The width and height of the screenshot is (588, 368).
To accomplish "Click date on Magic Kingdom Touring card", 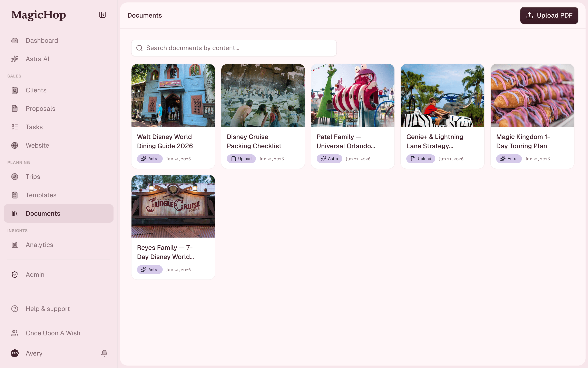I will [x=537, y=159].
